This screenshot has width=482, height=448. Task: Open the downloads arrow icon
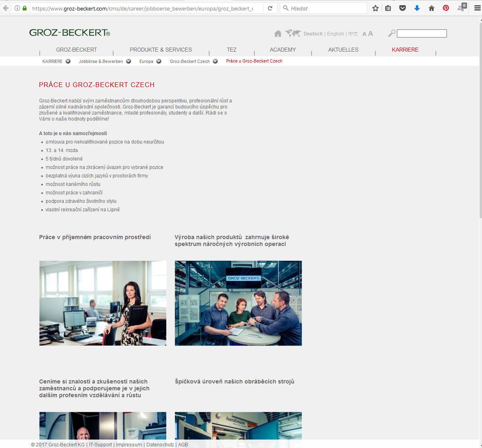(x=417, y=8)
